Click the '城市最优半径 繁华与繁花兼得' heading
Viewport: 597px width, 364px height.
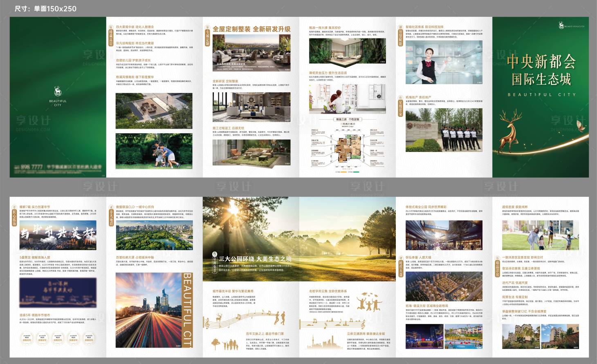pos(233,291)
